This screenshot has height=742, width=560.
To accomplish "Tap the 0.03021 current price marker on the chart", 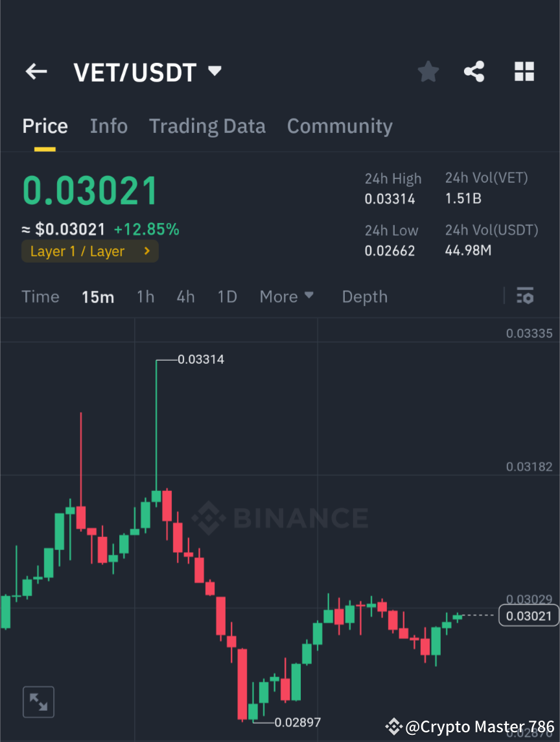I will pos(528,616).
